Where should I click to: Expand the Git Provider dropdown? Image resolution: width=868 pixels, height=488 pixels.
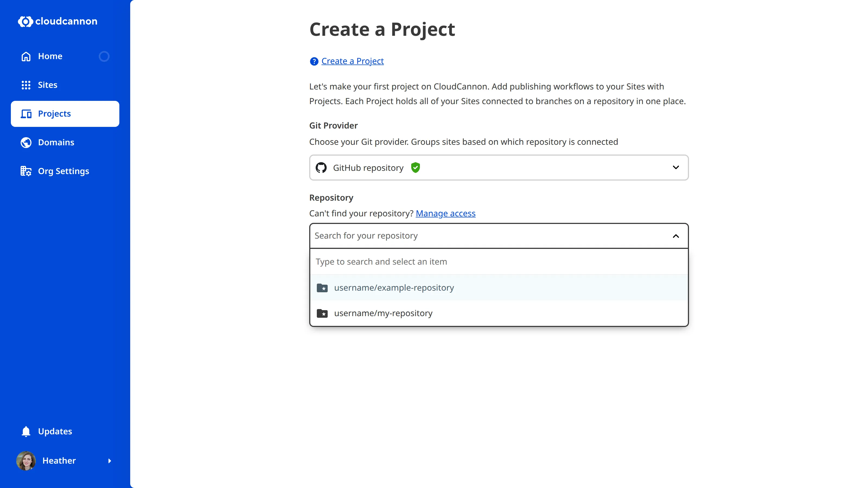tap(676, 167)
